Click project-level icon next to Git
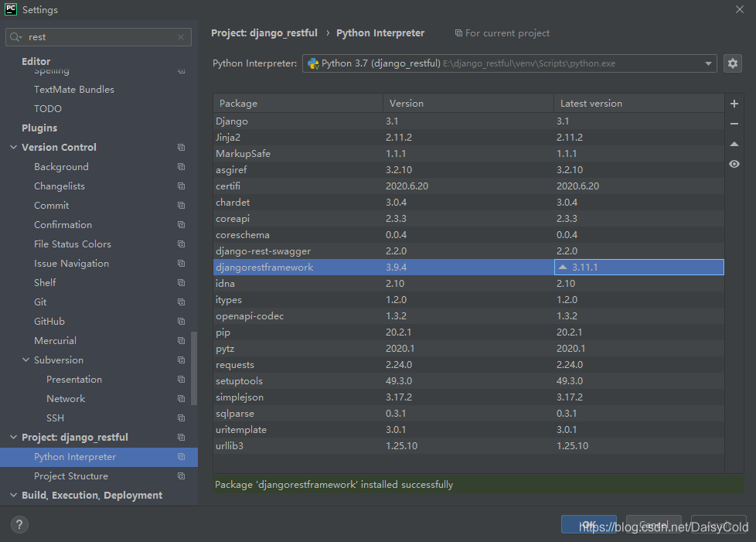 tap(182, 302)
